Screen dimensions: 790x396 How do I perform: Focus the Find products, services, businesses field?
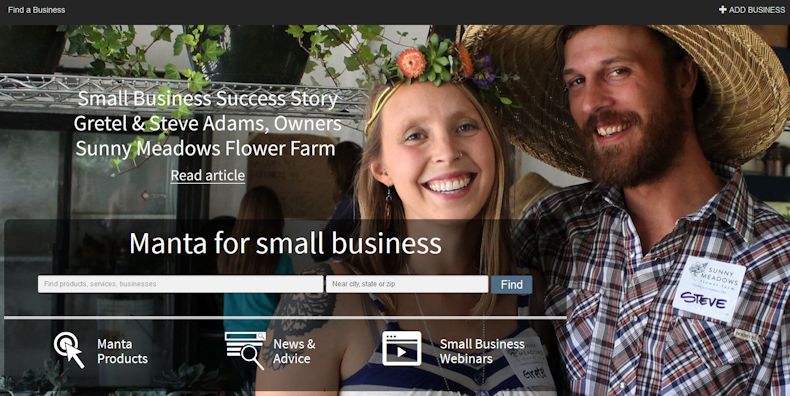tap(180, 284)
